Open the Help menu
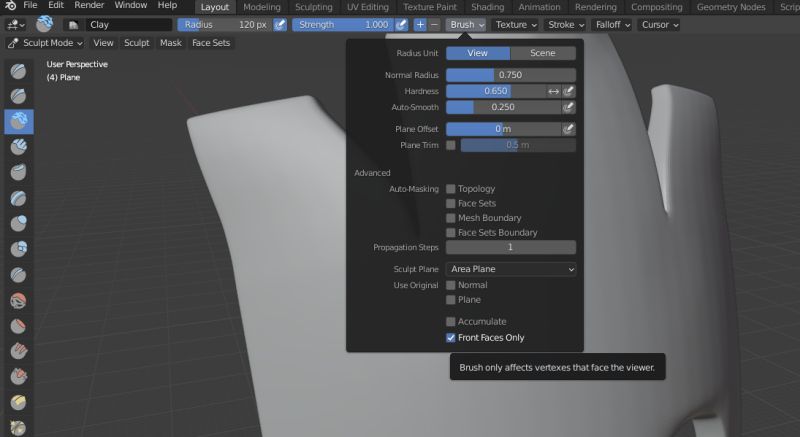 click(167, 6)
